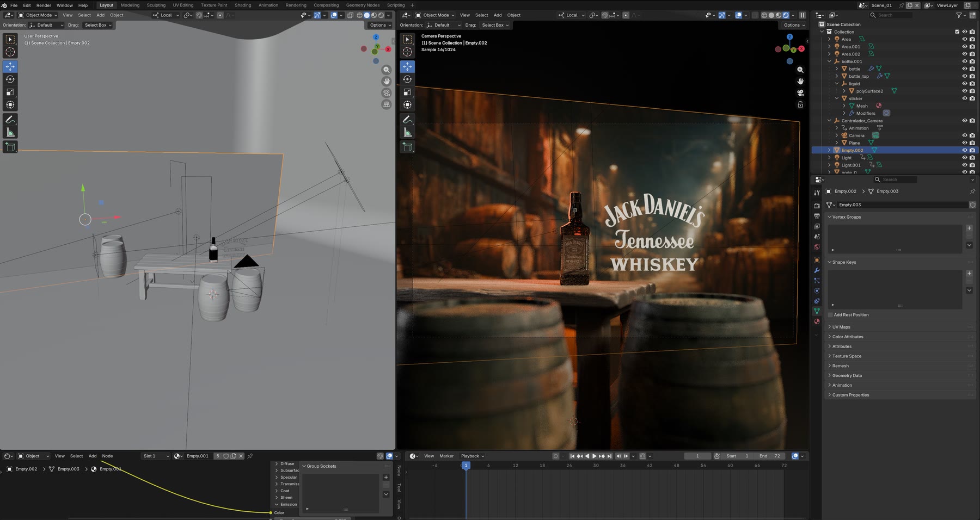Collapse the Controlador_Camera tree item
This screenshot has height=520, width=980.
tap(830, 121)
